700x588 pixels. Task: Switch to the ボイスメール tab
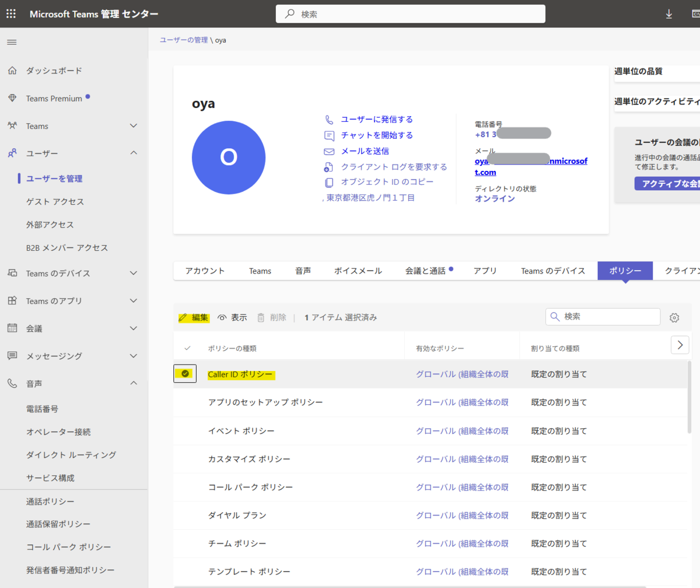point(358,271)
